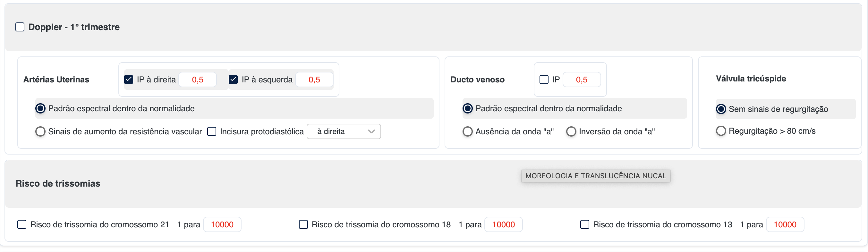Uncheck the IP à esquerda checkbox
This screenshot has height=252, width=868.
[x=233, y=80]
